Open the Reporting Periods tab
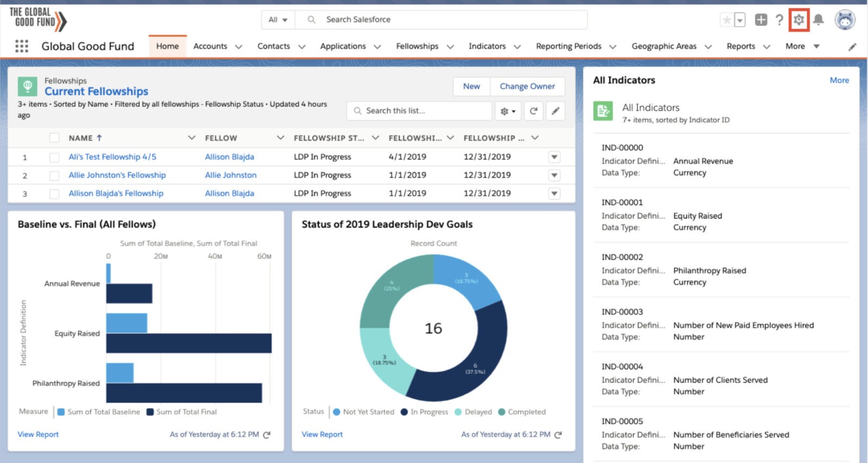868x463 pixels. pyautogui.click(x=569, y=46)
